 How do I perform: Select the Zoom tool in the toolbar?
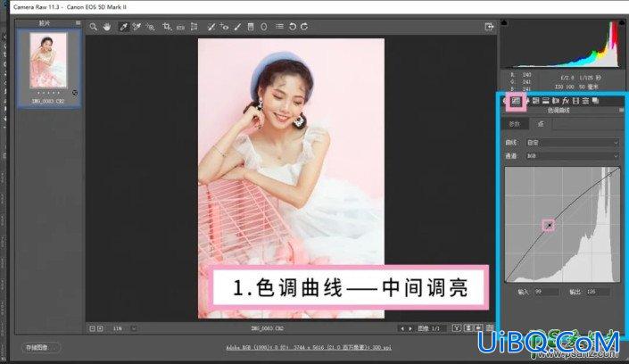pyautogui.click(x=93, y=27)
